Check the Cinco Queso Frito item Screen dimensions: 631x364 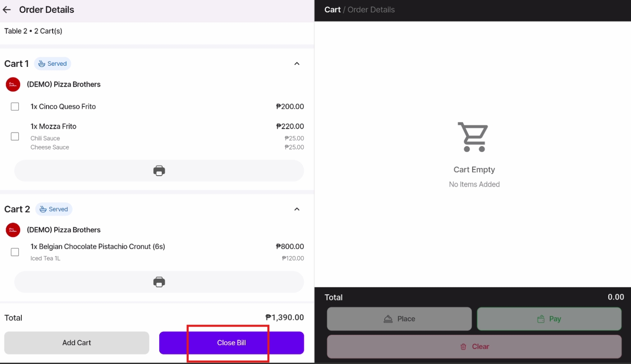click(15, 107)
